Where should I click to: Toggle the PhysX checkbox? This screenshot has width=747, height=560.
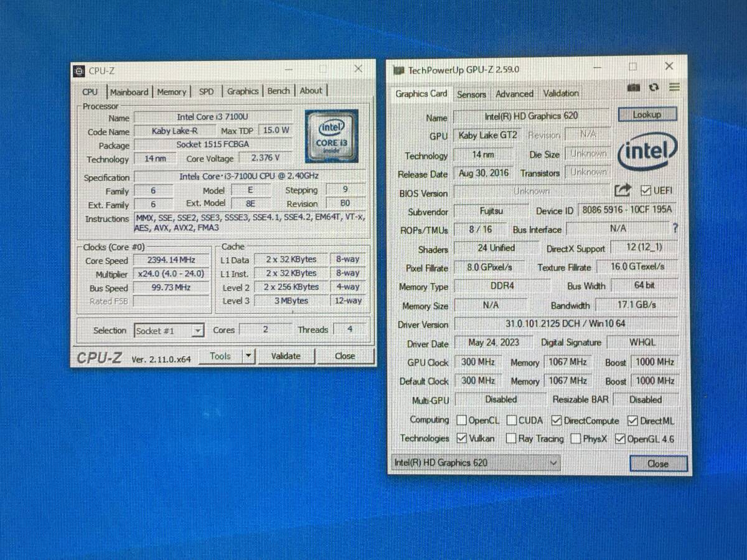click(x=576, y=439)
